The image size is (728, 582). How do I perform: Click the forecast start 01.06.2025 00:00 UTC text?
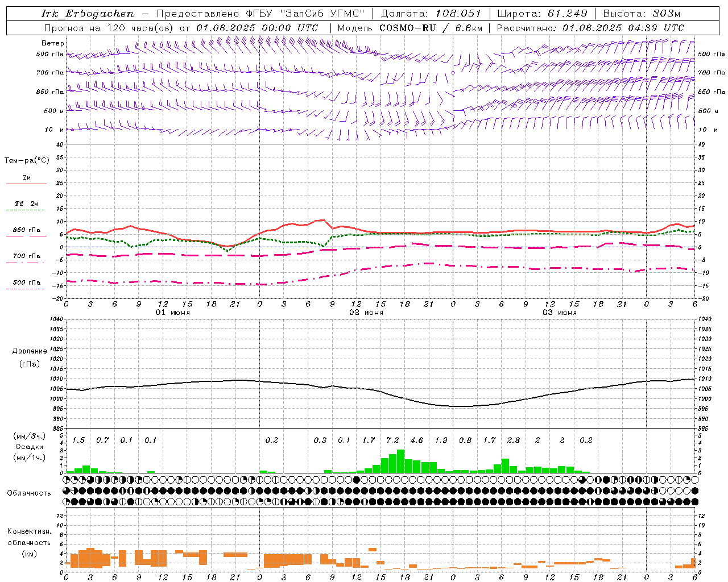pyautogui.click(x=257, y=28)
